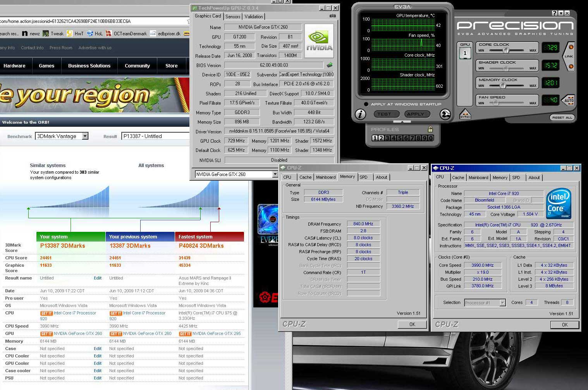Open newz bookmark icon
The image size is (588, 390).
pos(25,34)
